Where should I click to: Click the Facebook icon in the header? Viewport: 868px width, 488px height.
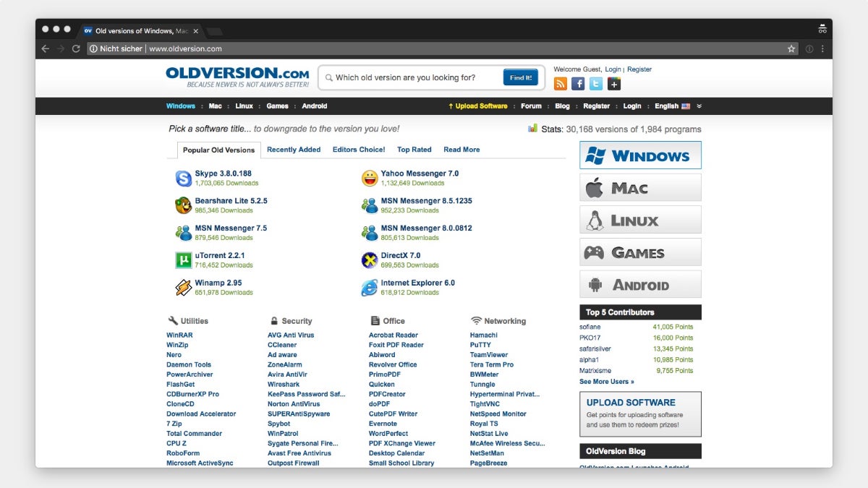click(x=578, y=83)
